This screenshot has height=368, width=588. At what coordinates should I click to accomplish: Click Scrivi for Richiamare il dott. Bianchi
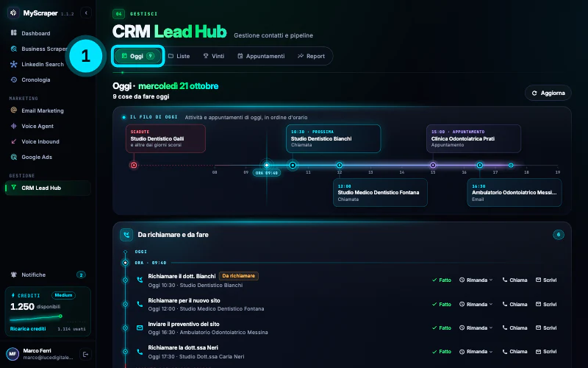[546, 280]
